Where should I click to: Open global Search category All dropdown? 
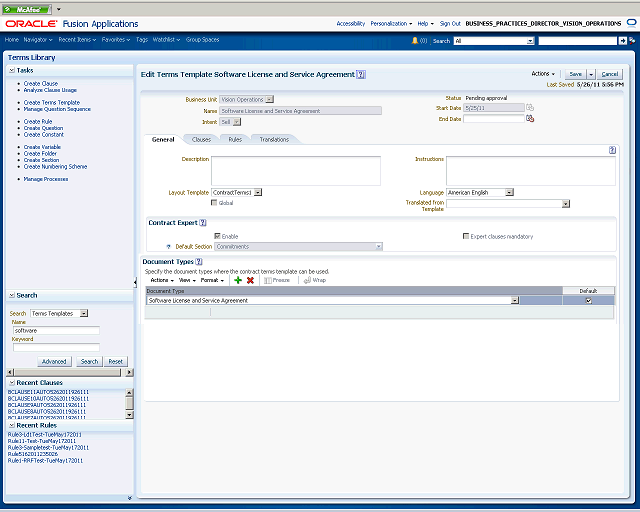[x=530, y=41]
